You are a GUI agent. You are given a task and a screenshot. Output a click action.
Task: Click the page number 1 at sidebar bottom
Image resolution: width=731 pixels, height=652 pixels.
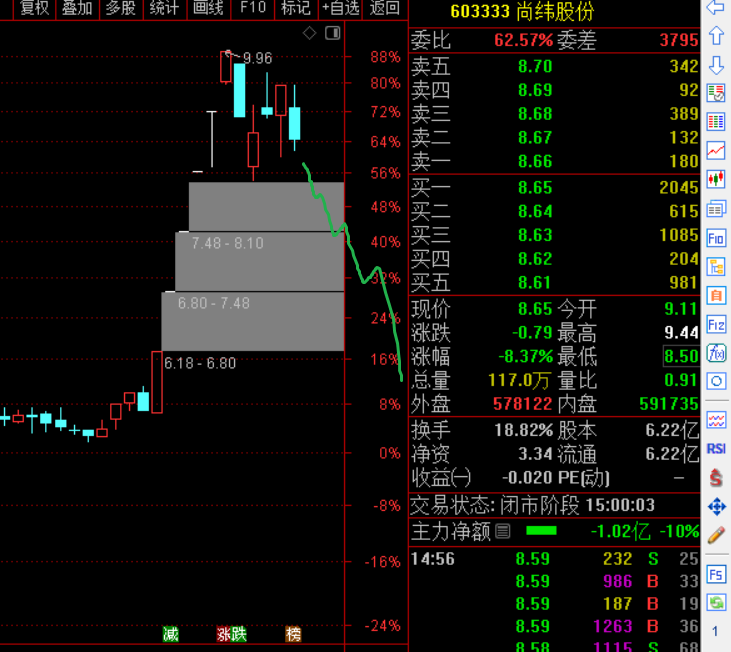[715, 632]
